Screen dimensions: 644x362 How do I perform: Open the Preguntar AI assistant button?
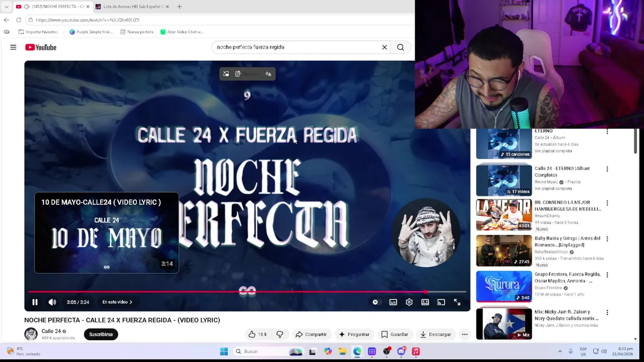click(354, 334)
